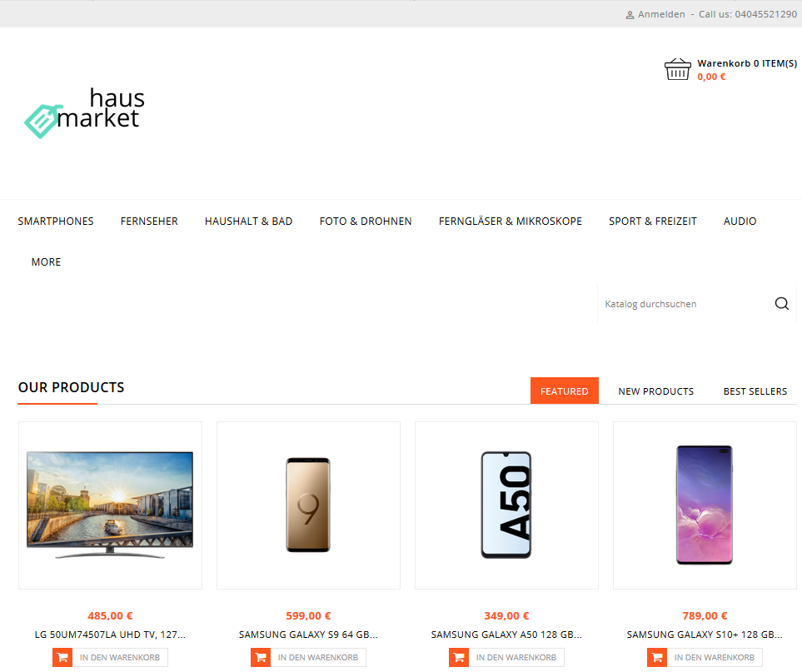Click the Call us phone number text
Viewport: 802px width, 672px height.
point(748,14)
